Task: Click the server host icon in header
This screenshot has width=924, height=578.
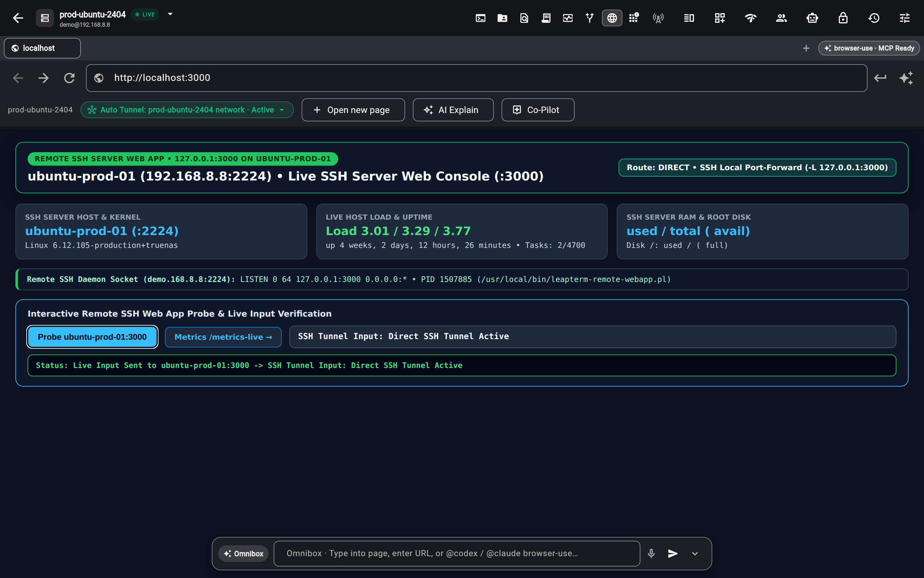Action: pos(45,18)
